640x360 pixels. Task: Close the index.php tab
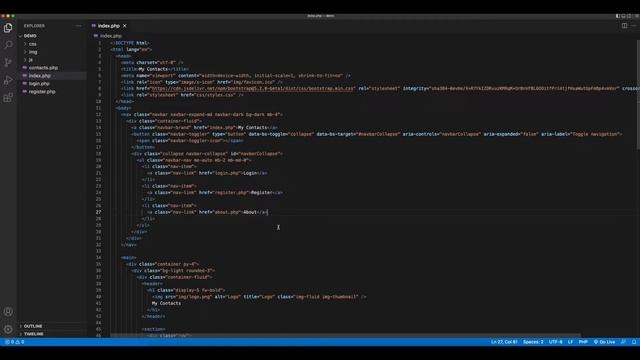pos(125,26)
